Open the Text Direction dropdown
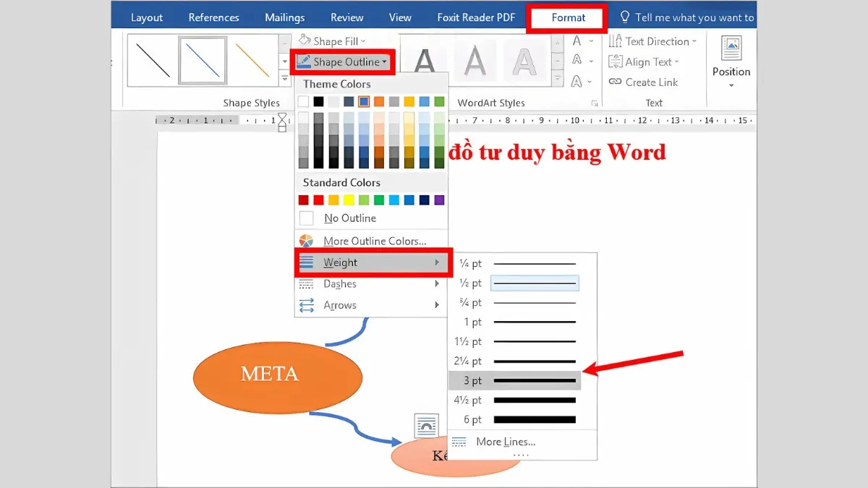Image resolution: width=868 pixels, height=488 pixels. click(x=652, y=41)
